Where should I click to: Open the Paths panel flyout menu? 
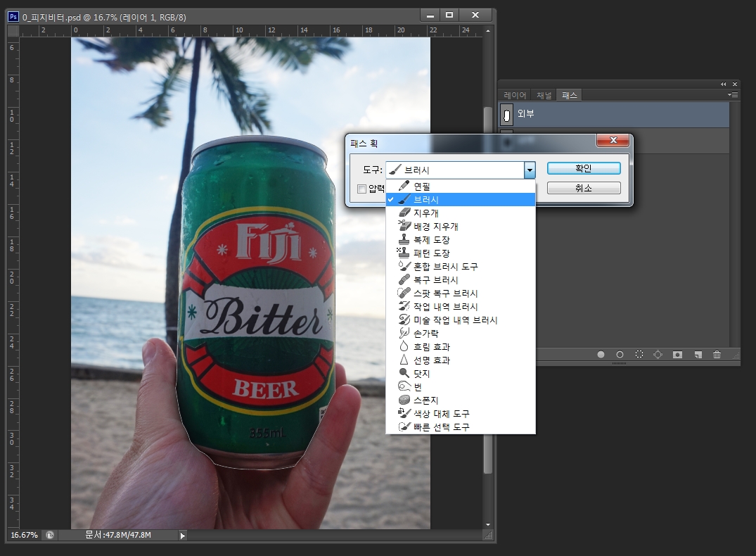tap(733, 95)
